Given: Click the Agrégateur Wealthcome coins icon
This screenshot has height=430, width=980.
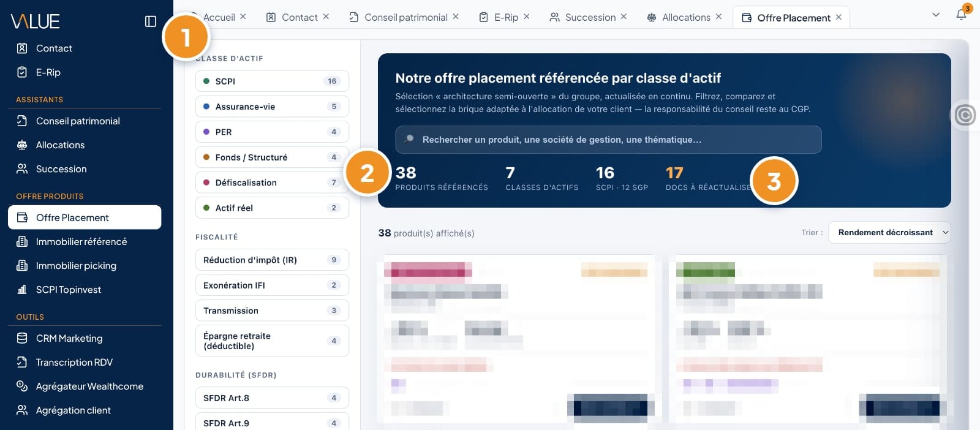Looking at the screenshot, I should coord(22,387).
